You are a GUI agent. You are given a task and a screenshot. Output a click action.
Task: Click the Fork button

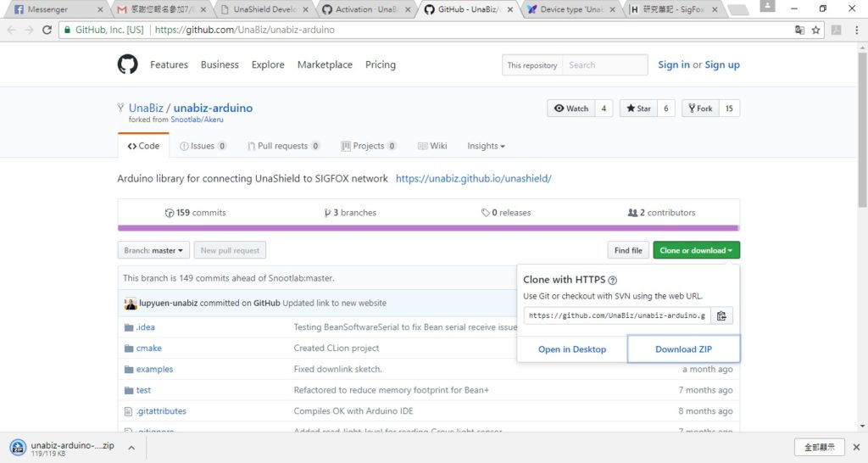pyautogui.click(x=700, y=109)
